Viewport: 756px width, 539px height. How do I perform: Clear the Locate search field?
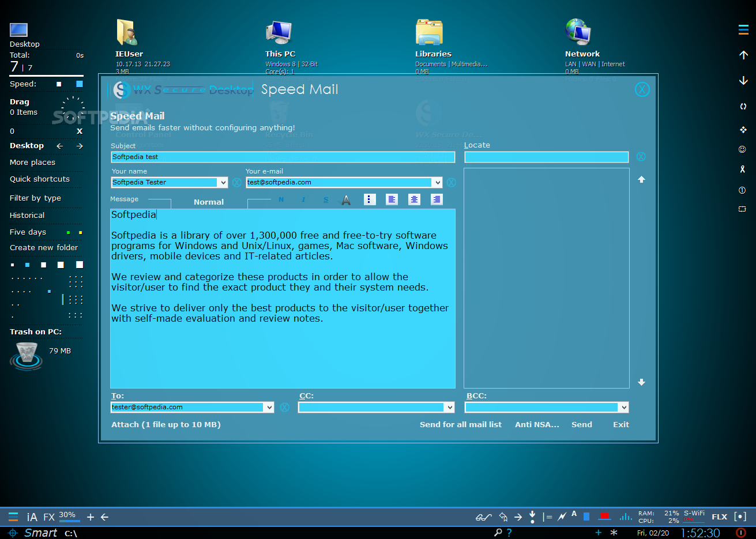point(641,157)
